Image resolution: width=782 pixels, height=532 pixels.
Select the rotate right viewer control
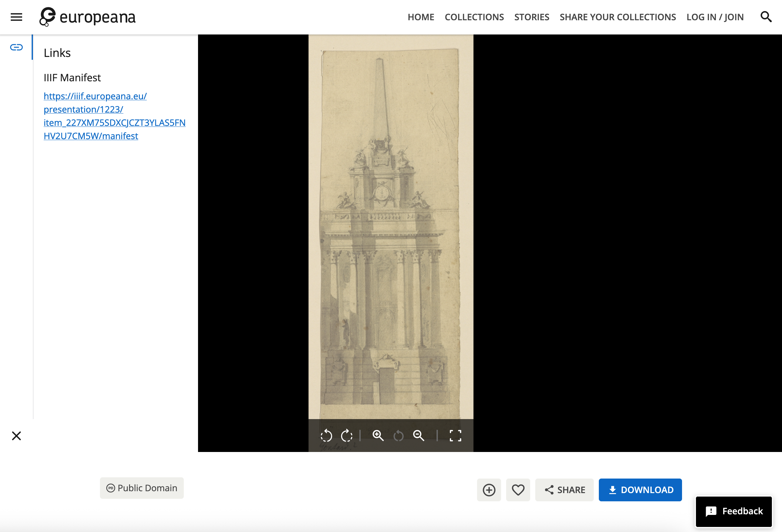click(x=347, y=436)
